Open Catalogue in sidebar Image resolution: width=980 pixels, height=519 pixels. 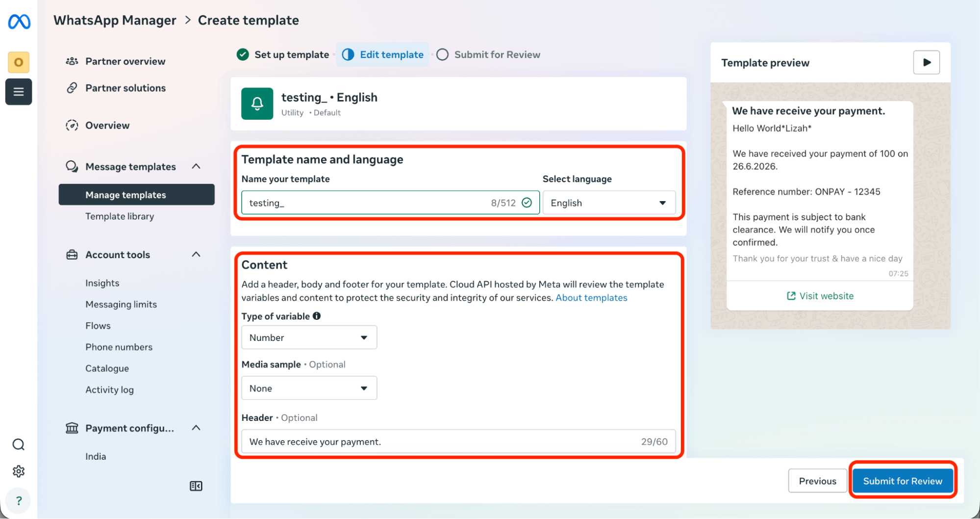click(107, 368)
